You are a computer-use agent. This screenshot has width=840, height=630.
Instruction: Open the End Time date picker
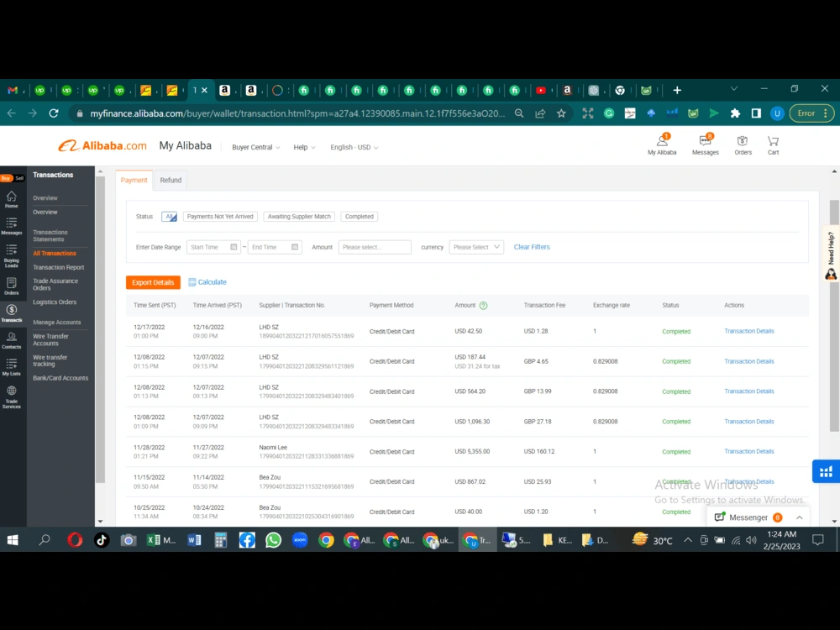[275, 247]
